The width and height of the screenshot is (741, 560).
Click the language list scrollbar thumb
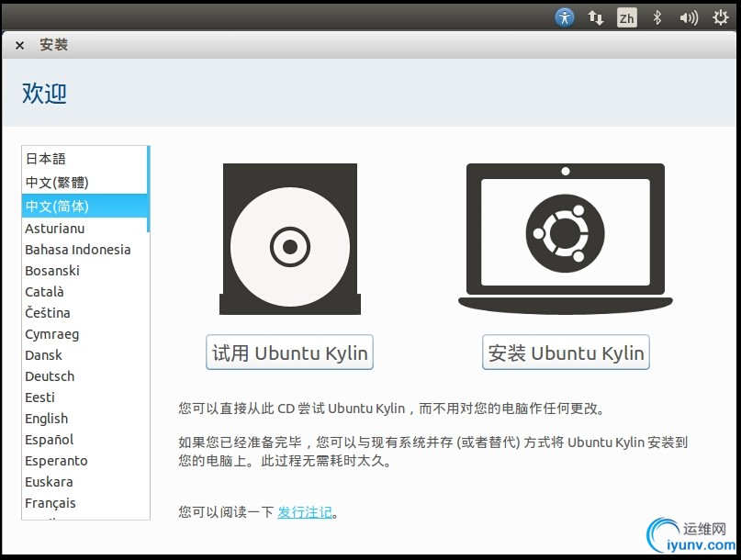[x=149, y=189]
